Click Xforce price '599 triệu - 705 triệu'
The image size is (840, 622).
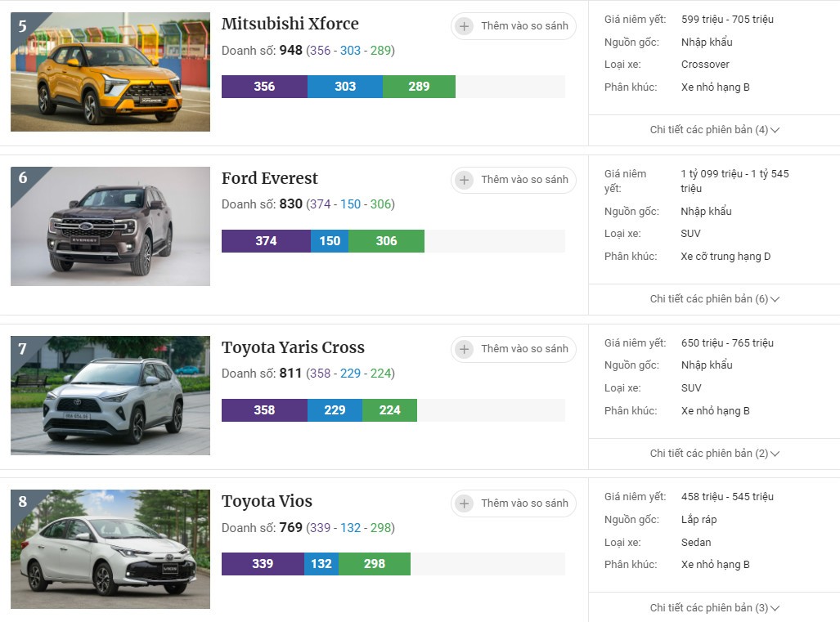(727, 20)
